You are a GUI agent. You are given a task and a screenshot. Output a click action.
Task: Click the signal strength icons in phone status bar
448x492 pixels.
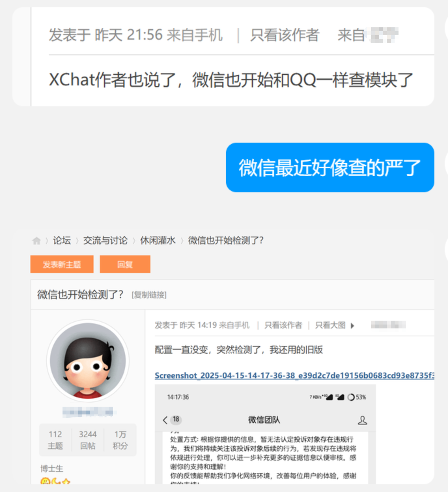pos(334,397)
